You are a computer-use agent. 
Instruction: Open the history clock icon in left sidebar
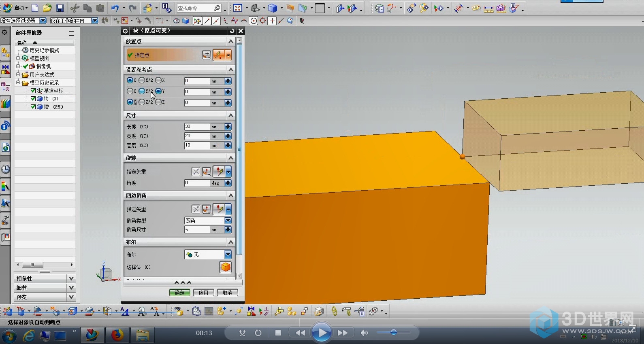coord(5,169)
